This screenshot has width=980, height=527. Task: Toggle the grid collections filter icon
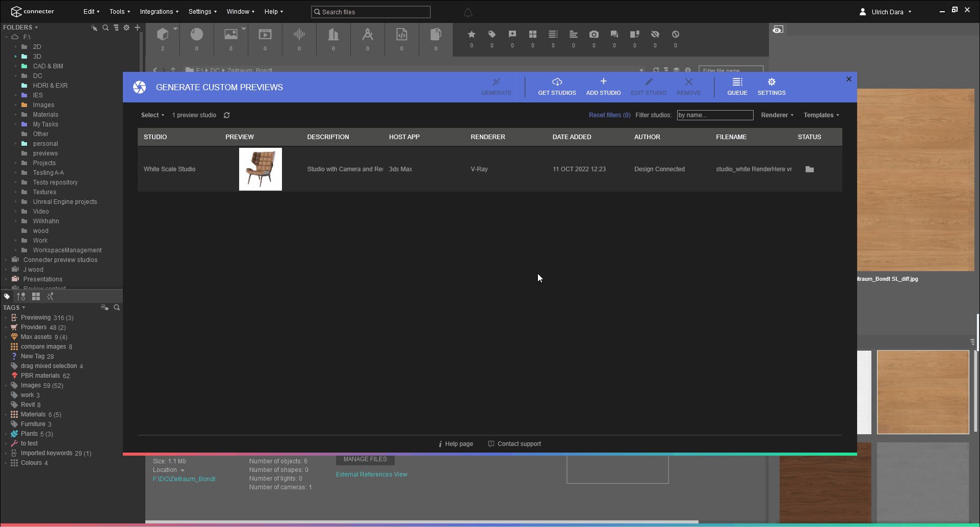coord(533,34)
